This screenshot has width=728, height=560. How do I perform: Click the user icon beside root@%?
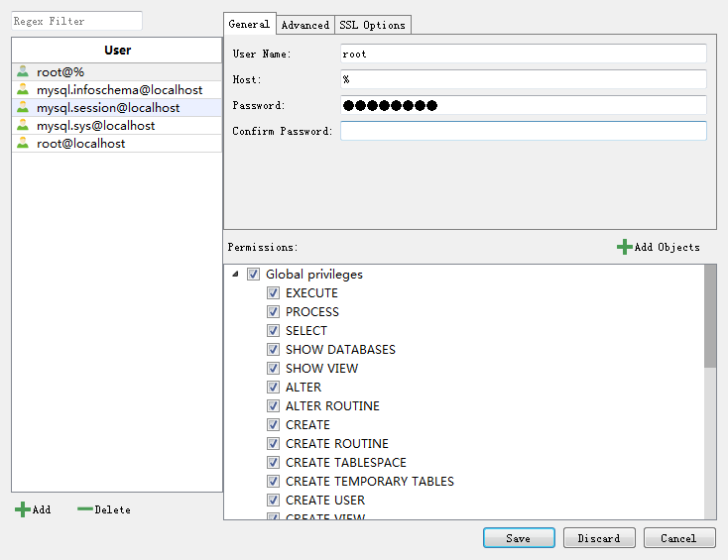[23, 71]
